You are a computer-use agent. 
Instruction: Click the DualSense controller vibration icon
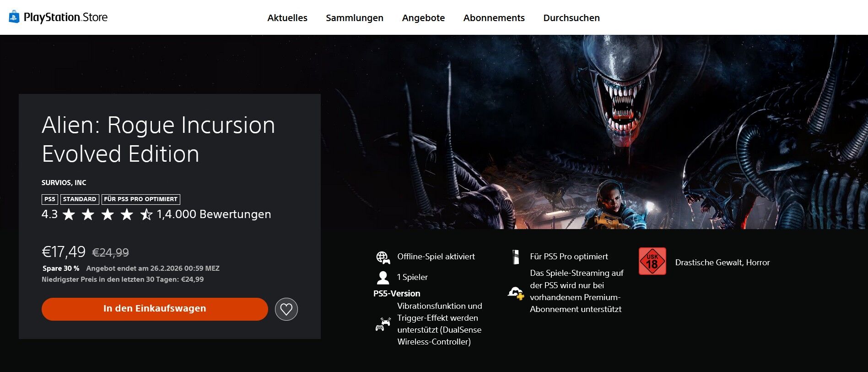coord(383,324)
